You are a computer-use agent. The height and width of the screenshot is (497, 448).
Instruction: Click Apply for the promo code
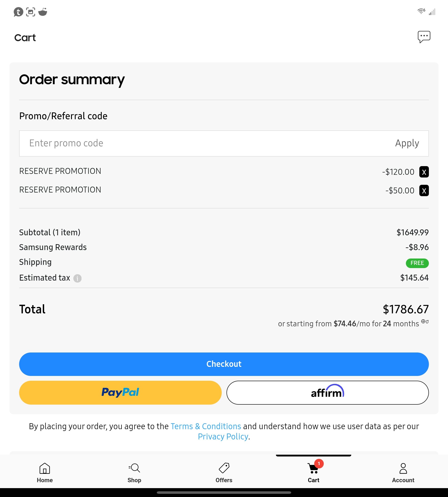coord(407,143)
